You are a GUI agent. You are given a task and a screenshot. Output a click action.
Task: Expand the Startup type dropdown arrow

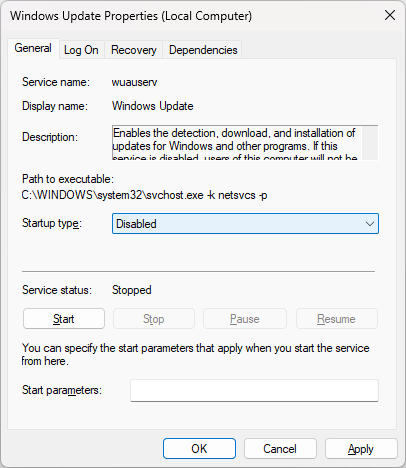(369, 224)
